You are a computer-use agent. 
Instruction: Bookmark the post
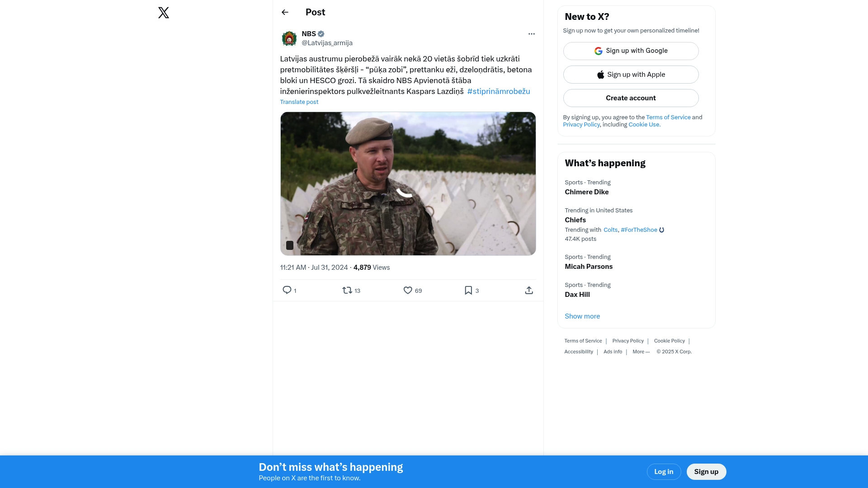468,290
